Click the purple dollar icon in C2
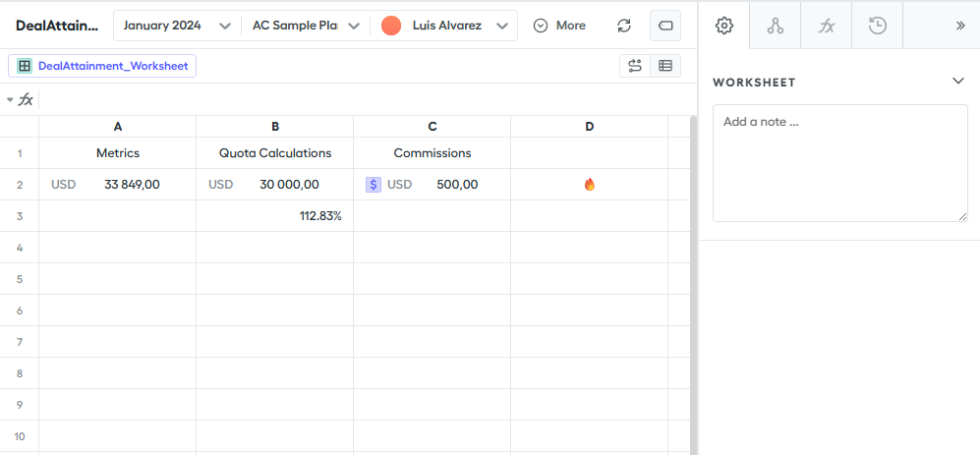Screen dimensions: 980x455 (374, 185)
